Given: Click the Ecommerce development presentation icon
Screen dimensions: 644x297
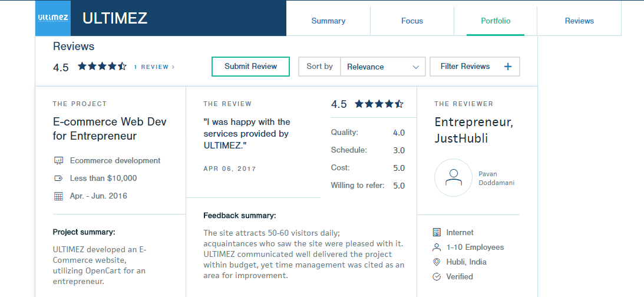Looking at the screenshot, I should 59,161.
